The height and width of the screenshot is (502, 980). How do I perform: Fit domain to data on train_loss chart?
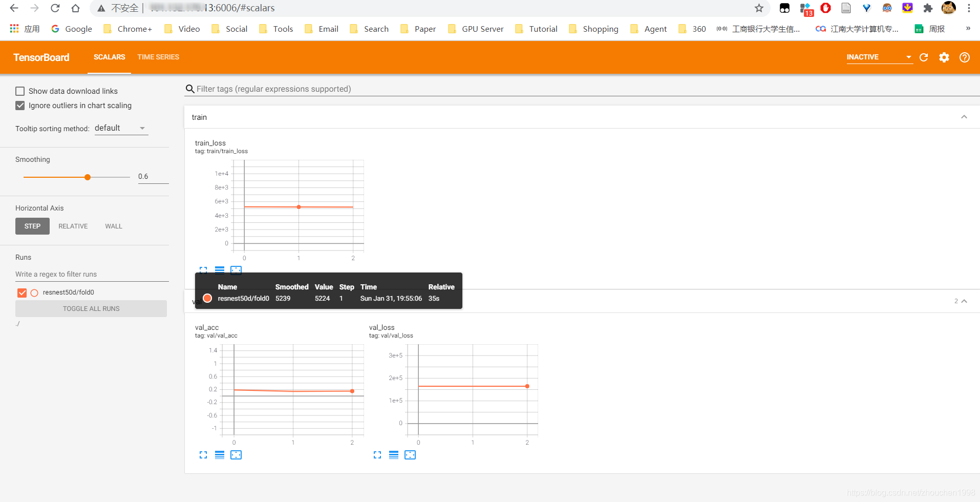click(236, 270)
